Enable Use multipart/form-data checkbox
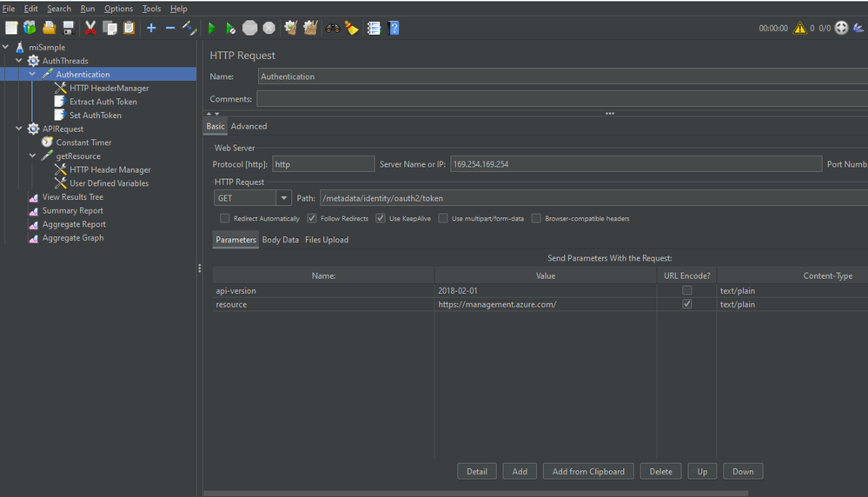 click(x=443, y=219)
